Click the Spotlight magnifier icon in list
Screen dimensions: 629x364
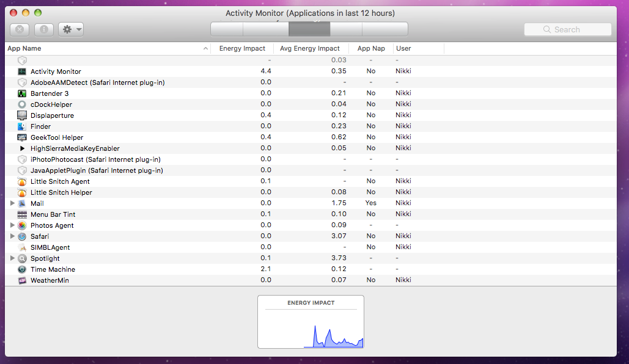22,258
